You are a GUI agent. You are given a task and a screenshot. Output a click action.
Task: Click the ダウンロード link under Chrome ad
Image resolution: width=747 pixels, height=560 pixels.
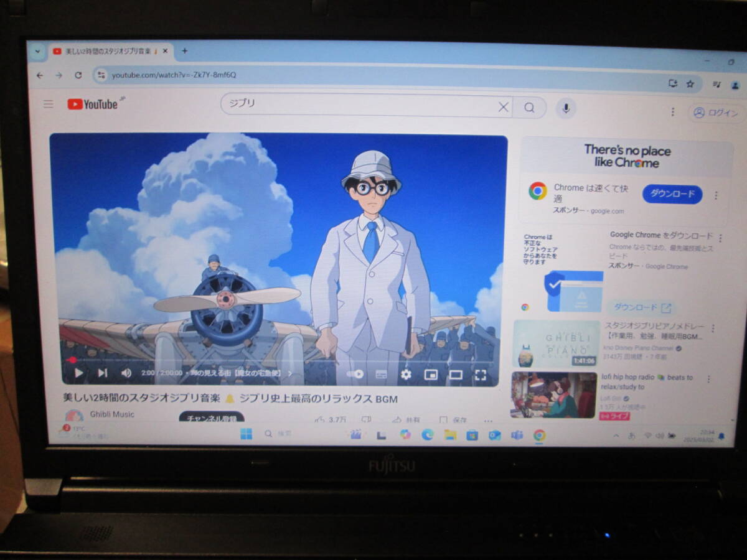coord(642,307)
